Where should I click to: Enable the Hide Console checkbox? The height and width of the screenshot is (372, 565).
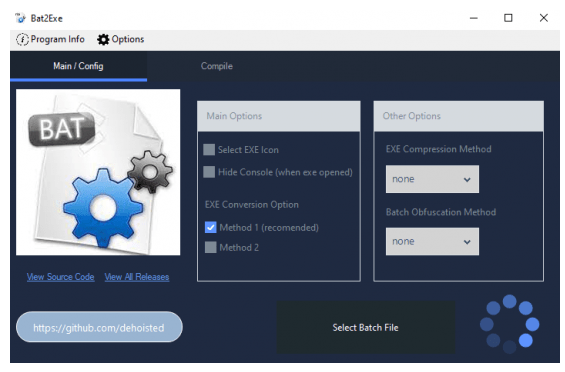(209, 172)
